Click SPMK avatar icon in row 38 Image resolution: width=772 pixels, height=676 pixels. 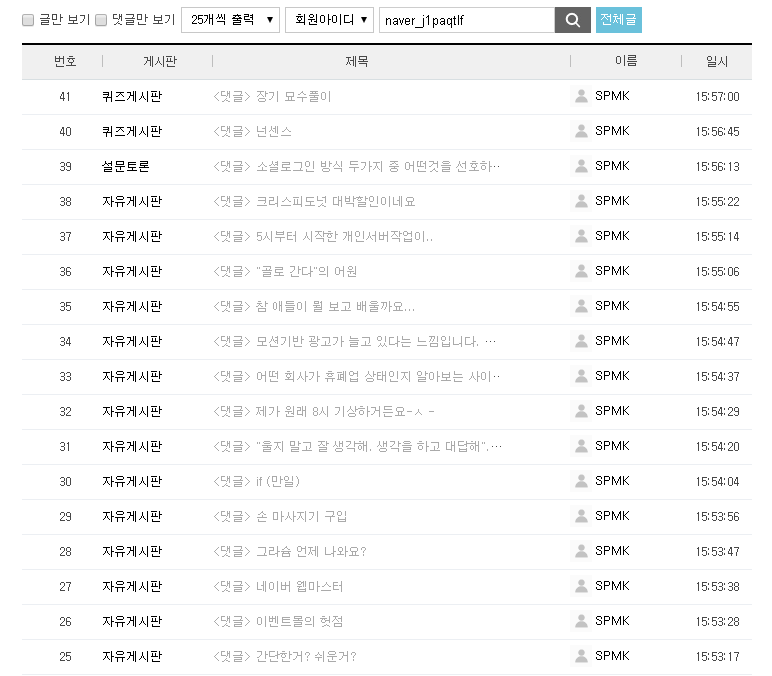(x=581, y=201)
